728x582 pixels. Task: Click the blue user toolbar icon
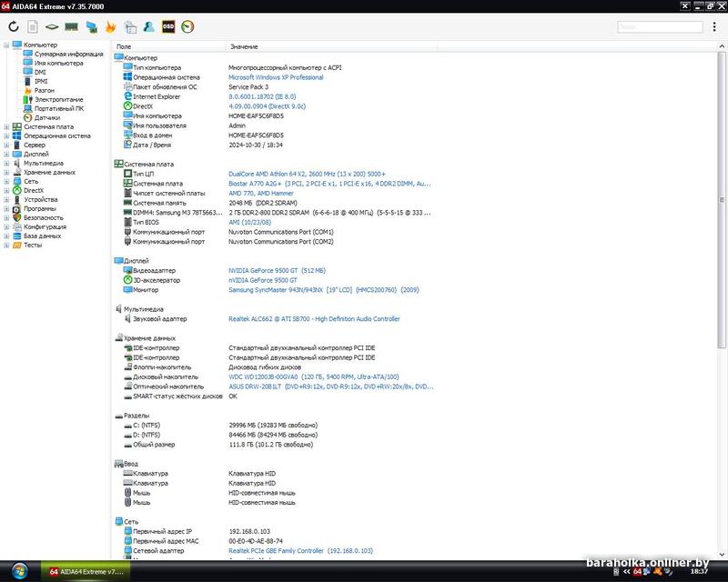coord(148,27)
